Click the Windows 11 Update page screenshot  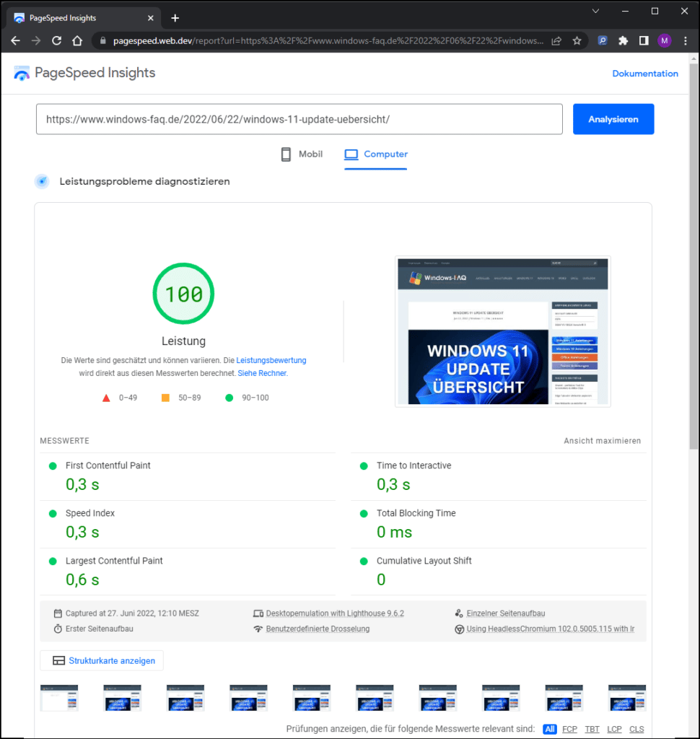tap(503, 331)
